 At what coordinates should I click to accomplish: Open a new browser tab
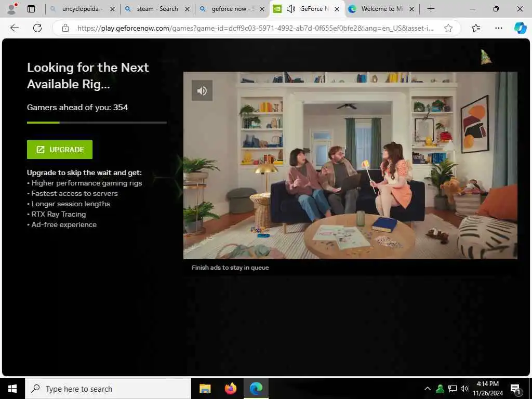pos(431,9)
